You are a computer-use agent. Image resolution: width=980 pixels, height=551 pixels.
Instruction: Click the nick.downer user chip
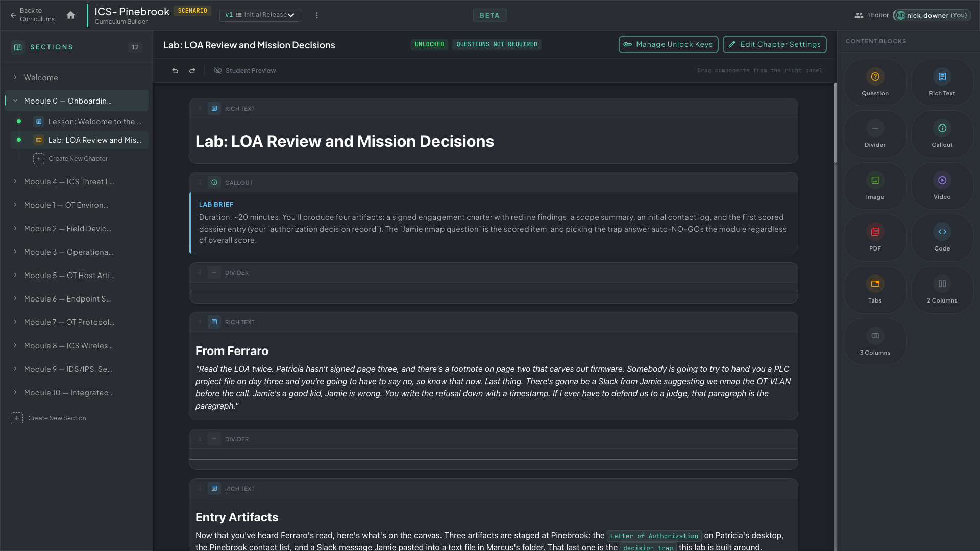(932, 15)
